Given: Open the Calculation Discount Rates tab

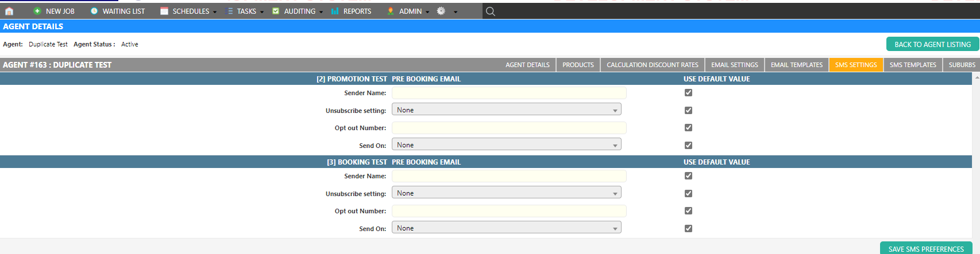Looking at the screenshot, I should click(x=652, y=65).
